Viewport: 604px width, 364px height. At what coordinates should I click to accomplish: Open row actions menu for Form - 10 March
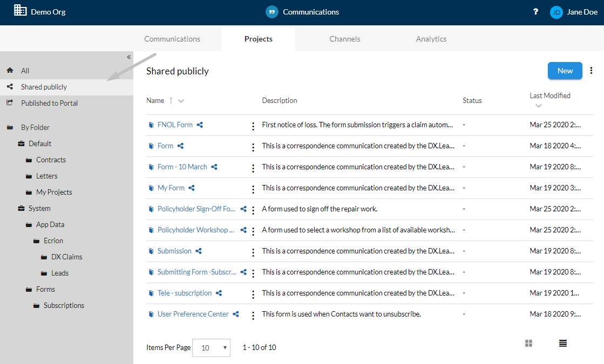(x=253, y=168)
